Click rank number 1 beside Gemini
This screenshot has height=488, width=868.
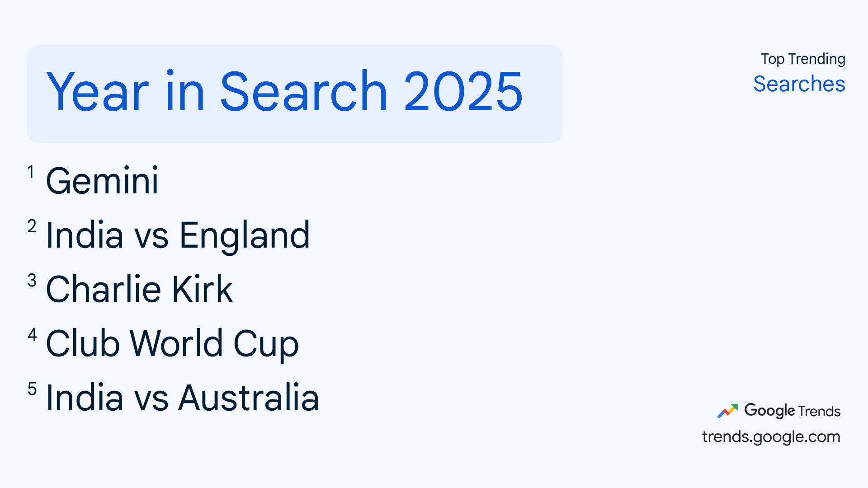pos(31,172)
